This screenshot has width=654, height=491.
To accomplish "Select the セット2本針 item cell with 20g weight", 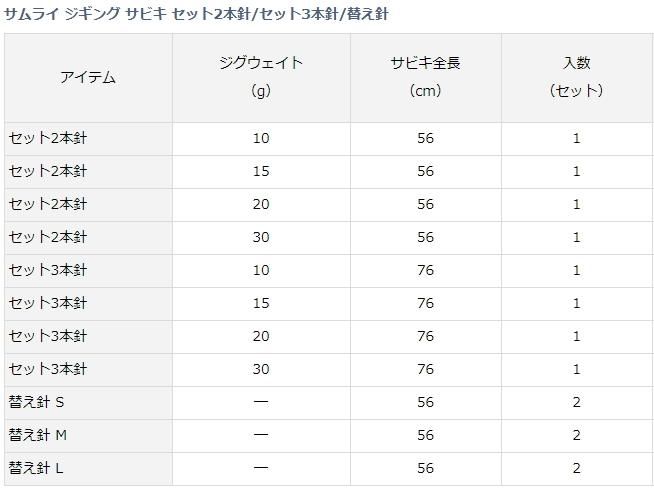I will tap(48, 204).
